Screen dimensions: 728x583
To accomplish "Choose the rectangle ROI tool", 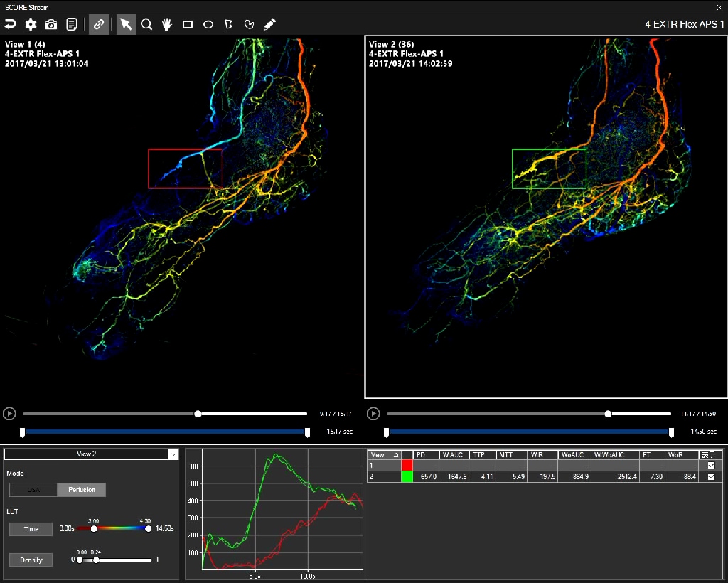I will (x=188, y=24).
